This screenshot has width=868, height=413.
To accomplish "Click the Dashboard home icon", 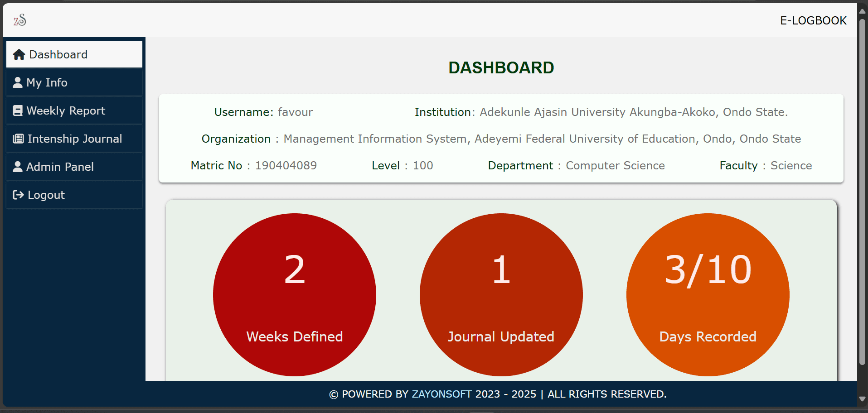I will (19, 55).
